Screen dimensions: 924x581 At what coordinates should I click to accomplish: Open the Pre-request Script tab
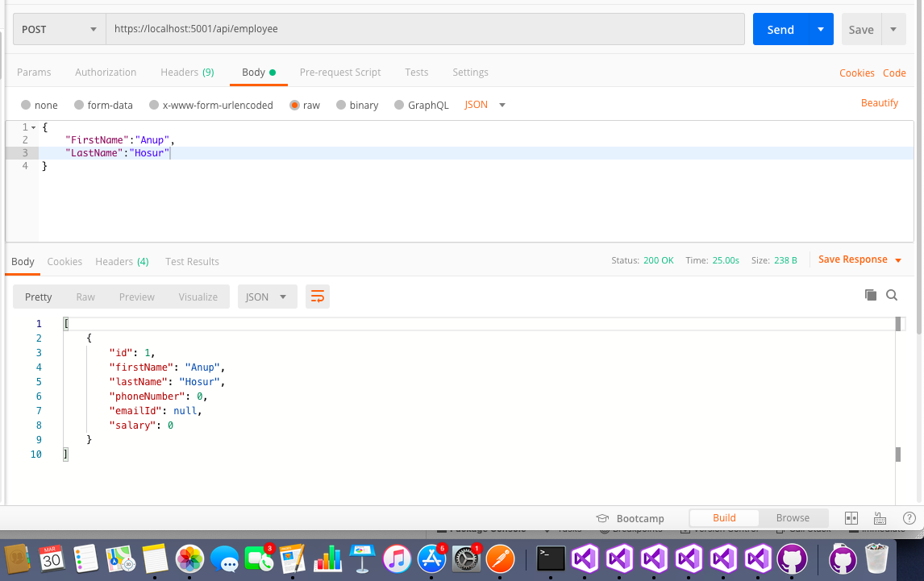coord(340,72)
